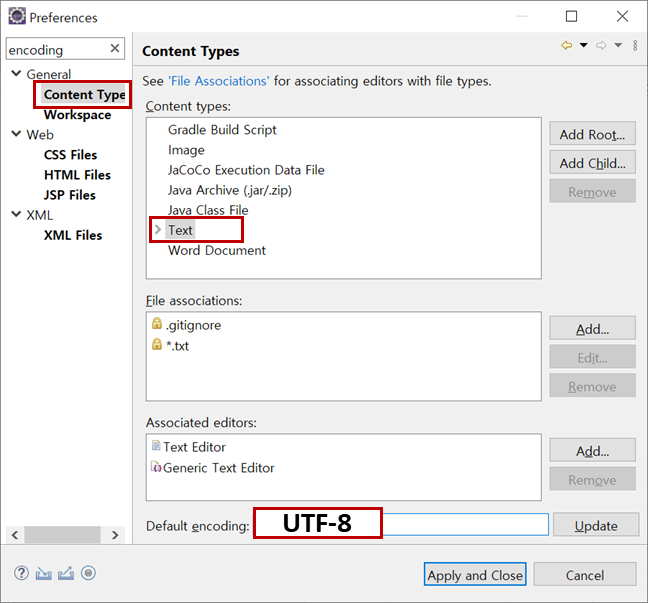Image resolution: width=648 pixels, height=603 pixels.
Task: Click the lock icon beside *.txt
Action: click(157, 344)
